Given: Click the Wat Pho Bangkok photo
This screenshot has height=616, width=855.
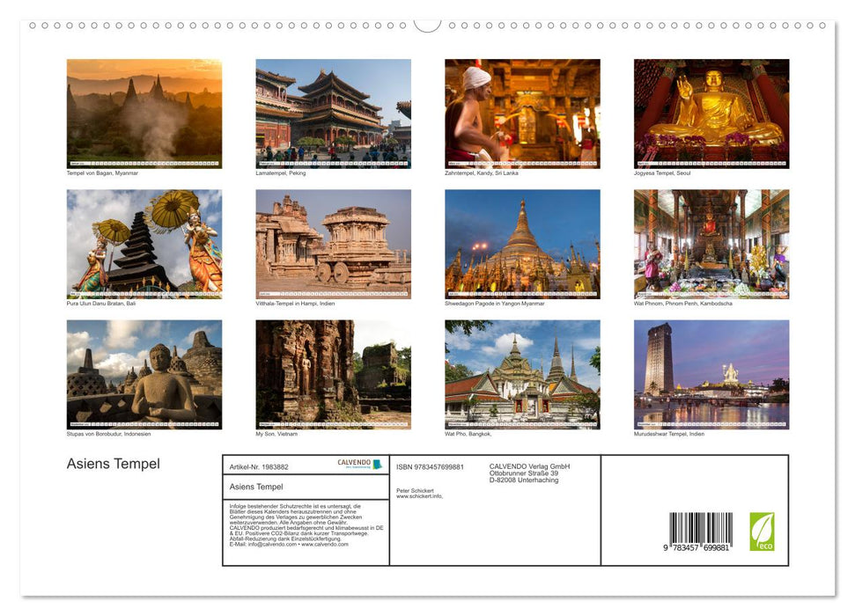Looking at the screenshot, I should 522,375.
